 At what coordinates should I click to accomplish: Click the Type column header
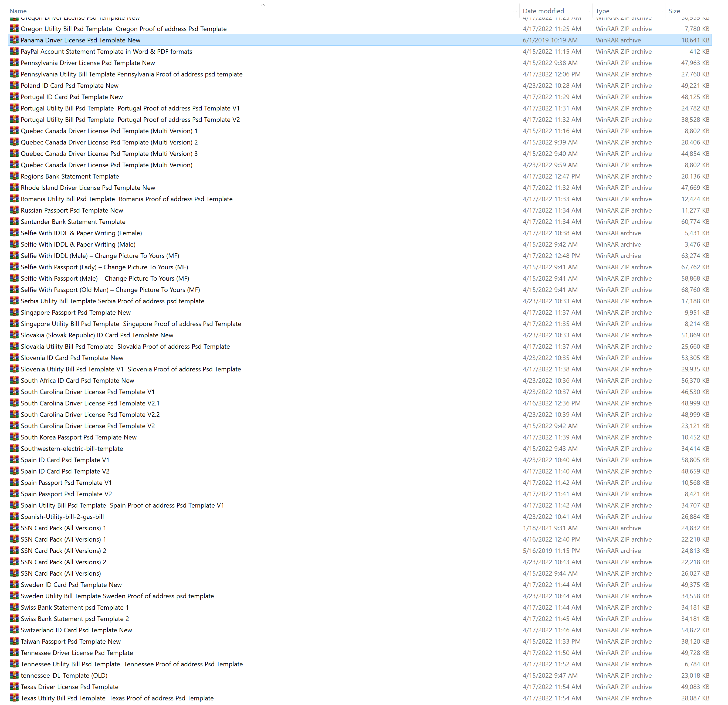tap(602, 11)
